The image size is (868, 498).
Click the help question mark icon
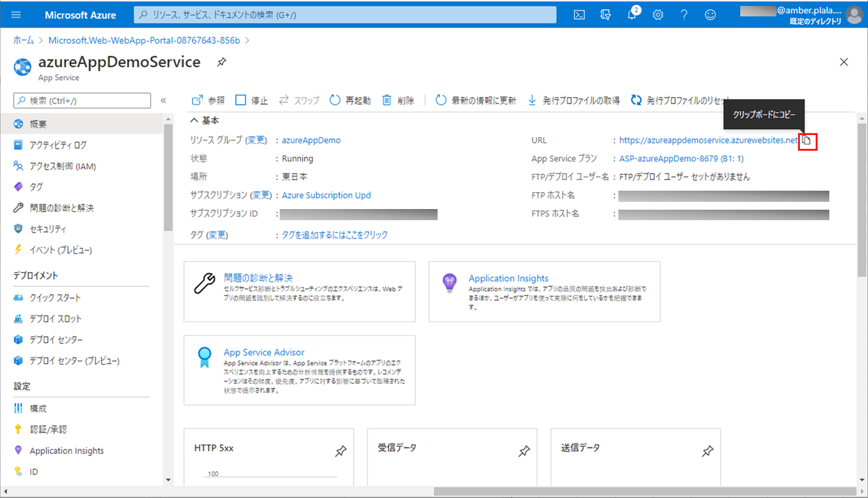(x=684, y=15)
